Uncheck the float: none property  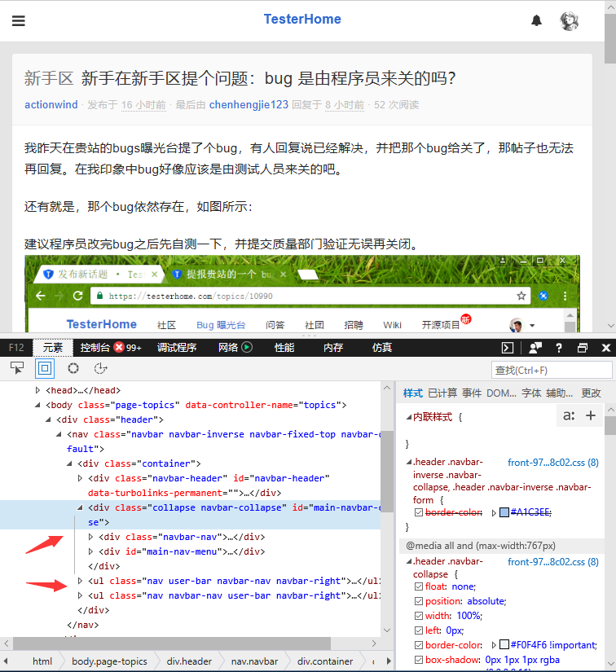point(419,586)
